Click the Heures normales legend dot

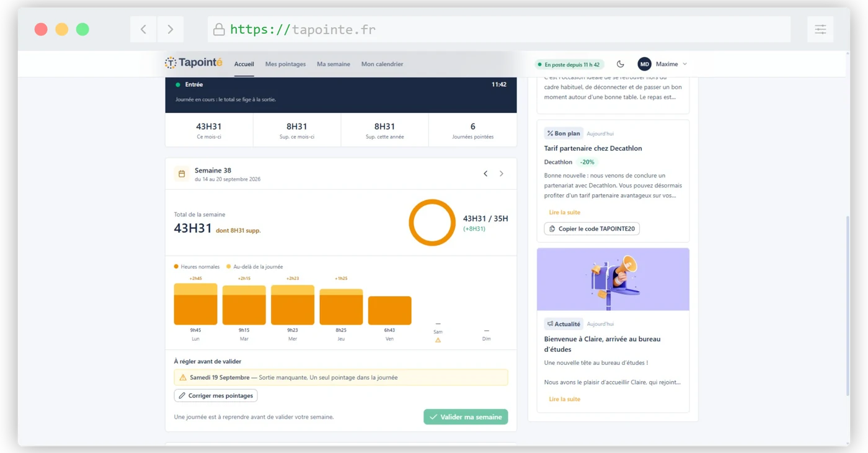coord(176,267)
